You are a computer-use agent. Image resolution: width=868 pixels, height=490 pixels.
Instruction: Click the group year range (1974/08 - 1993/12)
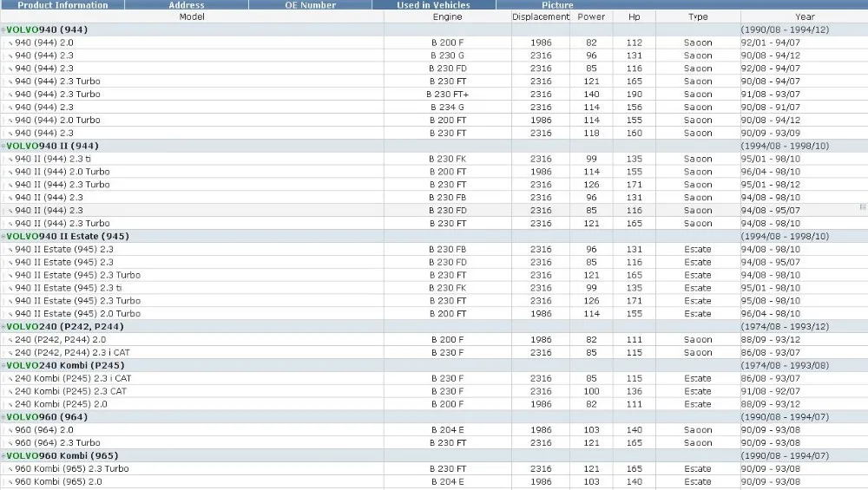(x=785, y=327)
